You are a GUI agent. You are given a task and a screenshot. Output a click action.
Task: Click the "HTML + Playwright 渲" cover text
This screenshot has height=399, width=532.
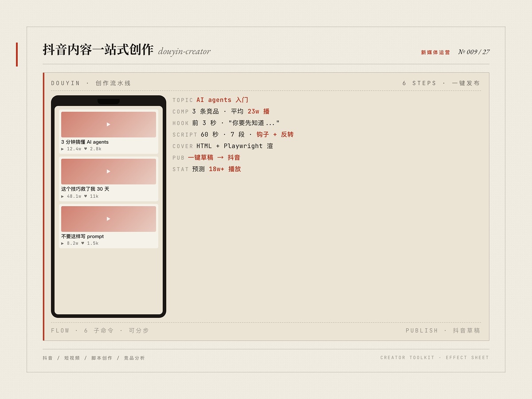pos(235,146)
